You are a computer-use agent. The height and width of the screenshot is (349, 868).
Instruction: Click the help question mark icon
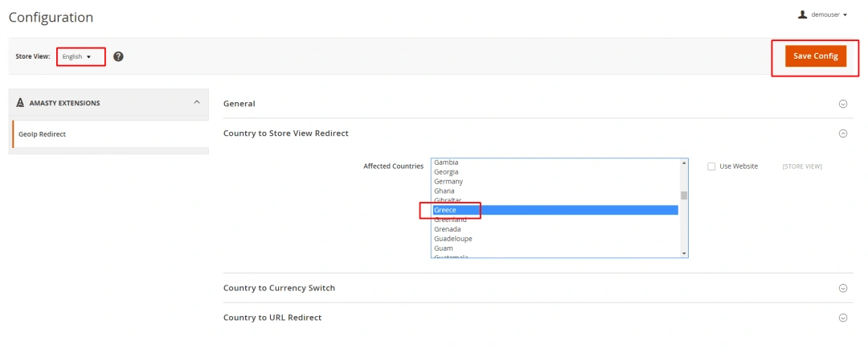[118, 56]
